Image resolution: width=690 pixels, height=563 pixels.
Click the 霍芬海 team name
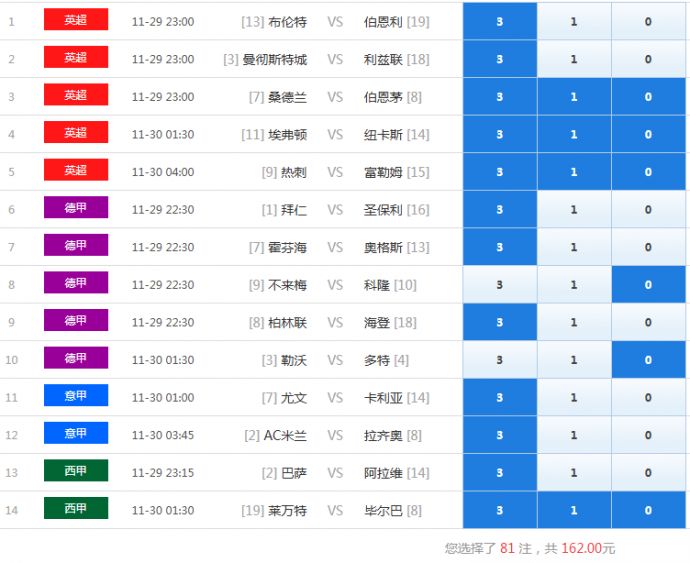pyautogui.click(x=288, y=247)
